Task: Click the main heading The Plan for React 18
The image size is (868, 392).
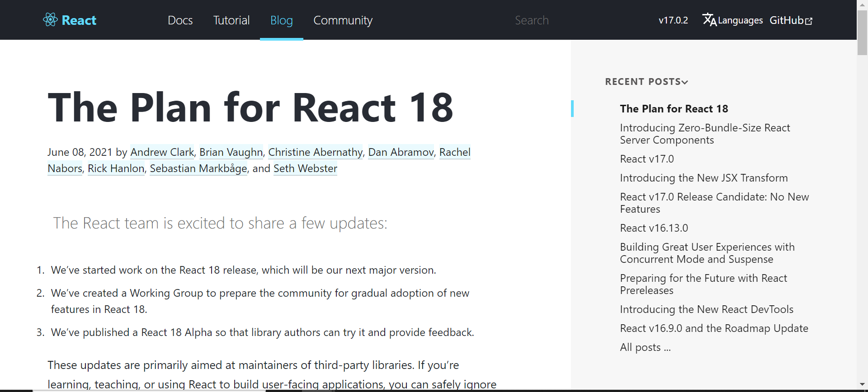Action: (x=250, y=107)
